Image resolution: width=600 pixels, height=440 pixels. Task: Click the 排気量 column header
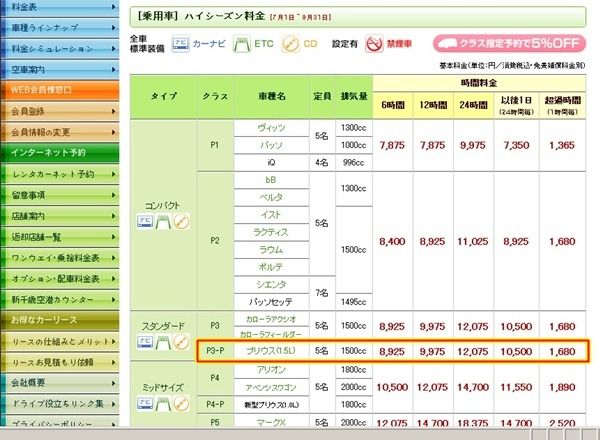coord(354,96)
